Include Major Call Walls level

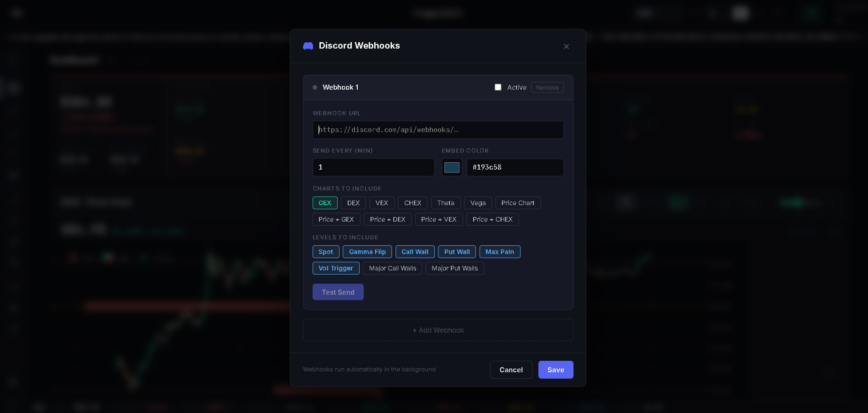[x=392, y=268]
